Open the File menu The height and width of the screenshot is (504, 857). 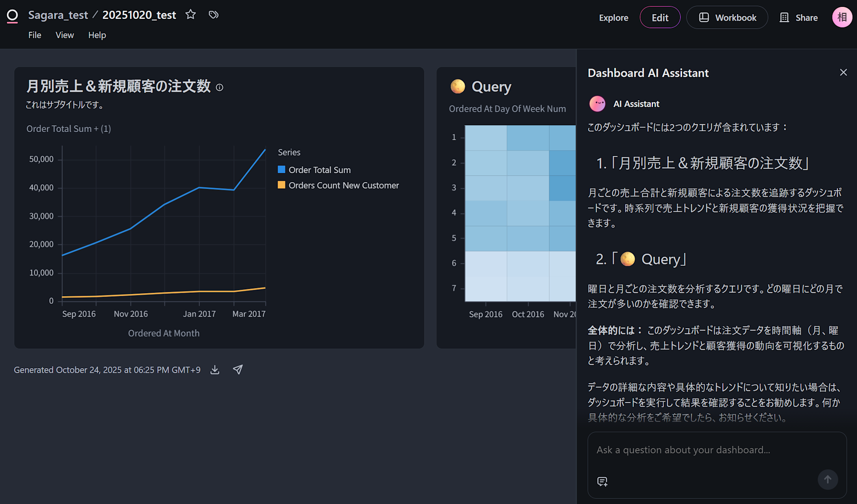click(x=35, y=35)
